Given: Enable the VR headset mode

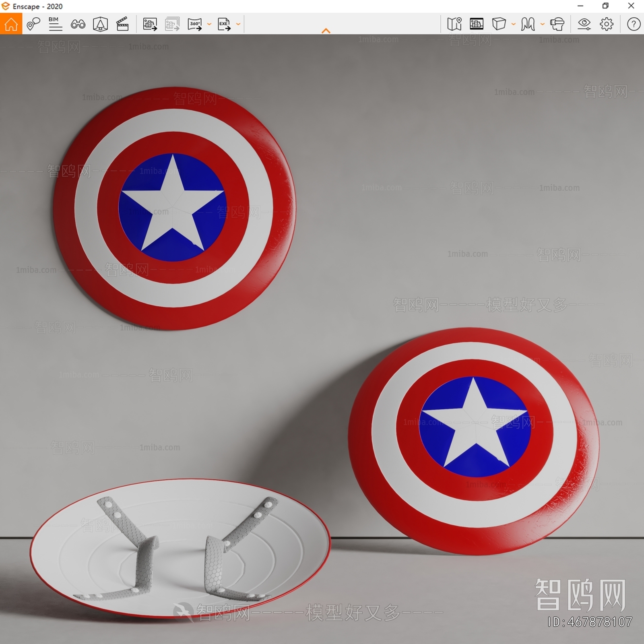Looking at the screenshot, I should click(557, 24).
